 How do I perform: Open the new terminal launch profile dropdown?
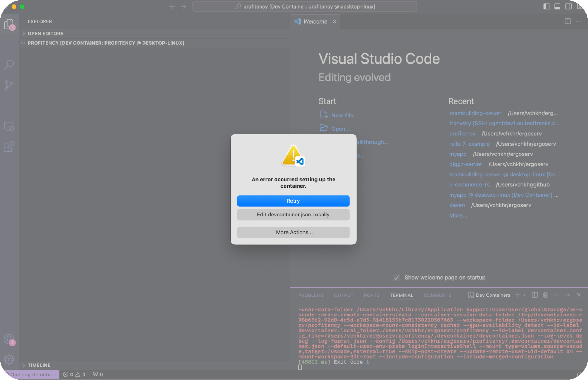click(525, 295)
